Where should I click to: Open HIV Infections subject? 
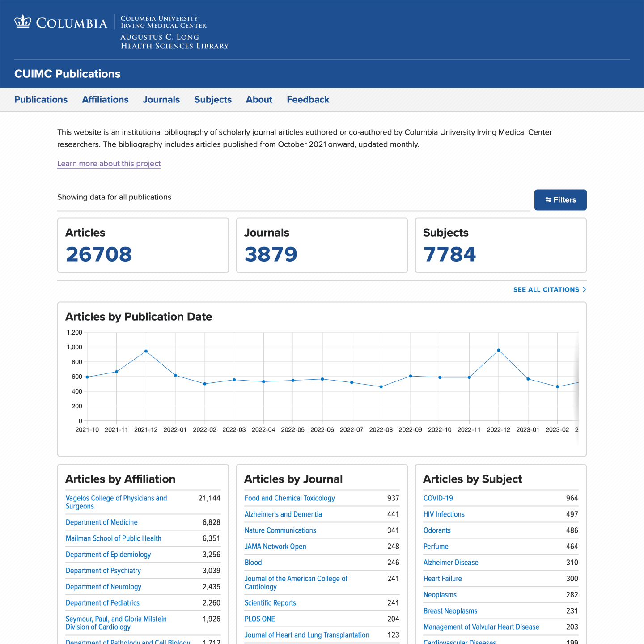click(x=444, y=514)
